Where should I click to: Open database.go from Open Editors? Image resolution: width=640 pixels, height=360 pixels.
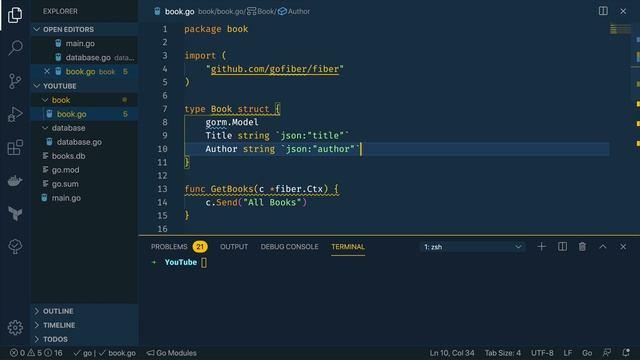84,58
